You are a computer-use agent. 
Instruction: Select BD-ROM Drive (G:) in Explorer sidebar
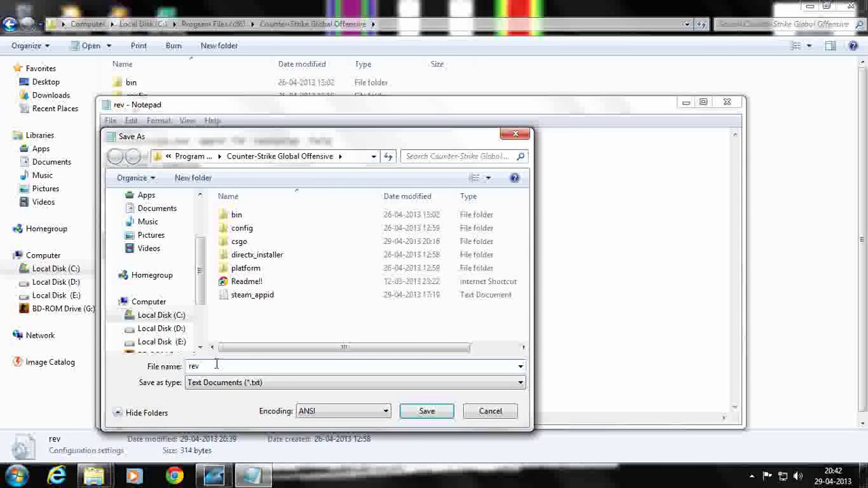click(x=63, y=308)
